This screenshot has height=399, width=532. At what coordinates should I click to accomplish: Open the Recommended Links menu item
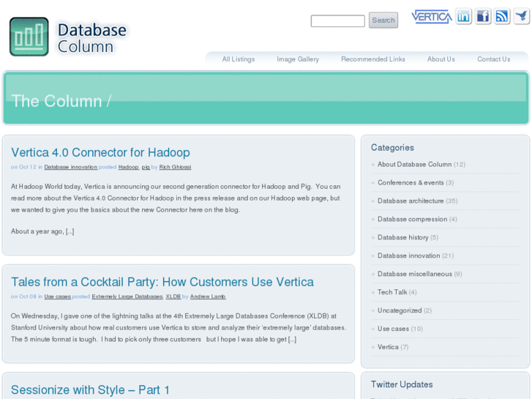pos(373,59)
